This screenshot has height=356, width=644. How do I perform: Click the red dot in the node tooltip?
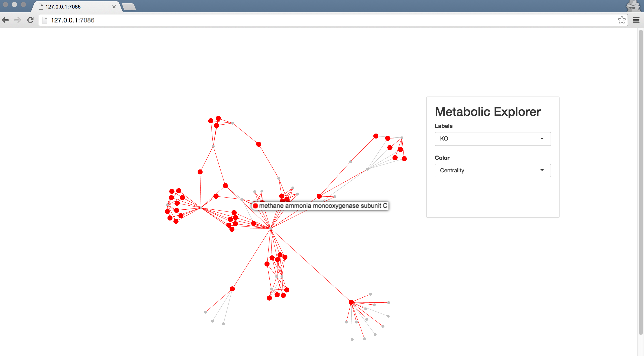coord(255,206)
